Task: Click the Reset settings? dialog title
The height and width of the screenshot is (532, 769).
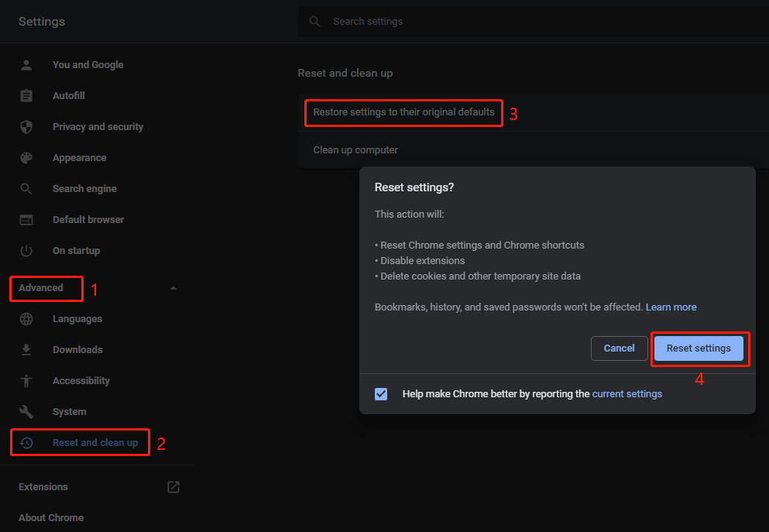Action: 414,187
